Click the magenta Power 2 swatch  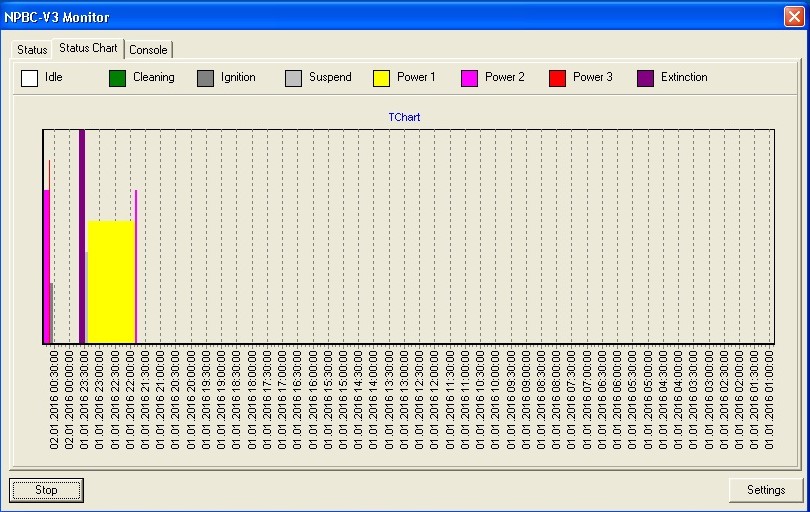click(x=470, y=78)
